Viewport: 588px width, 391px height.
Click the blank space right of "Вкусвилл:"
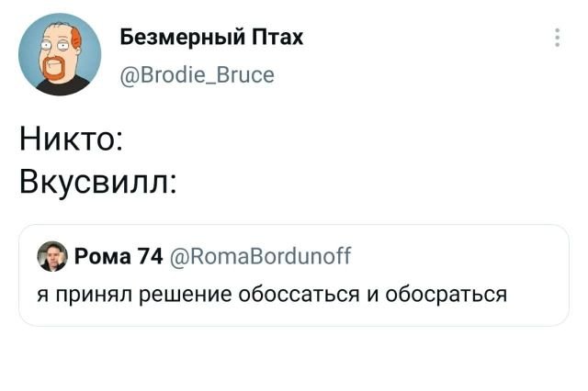click(367, 178)
